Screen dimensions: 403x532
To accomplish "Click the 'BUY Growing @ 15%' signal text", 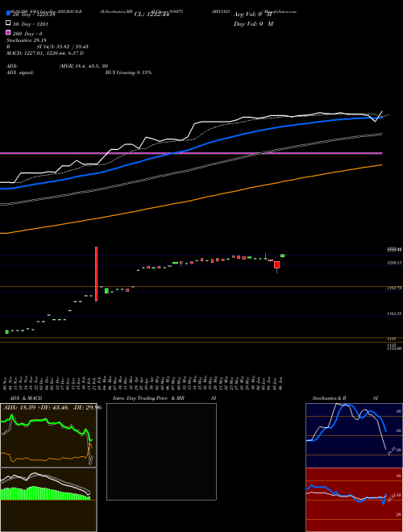I will tap(128, 73).
